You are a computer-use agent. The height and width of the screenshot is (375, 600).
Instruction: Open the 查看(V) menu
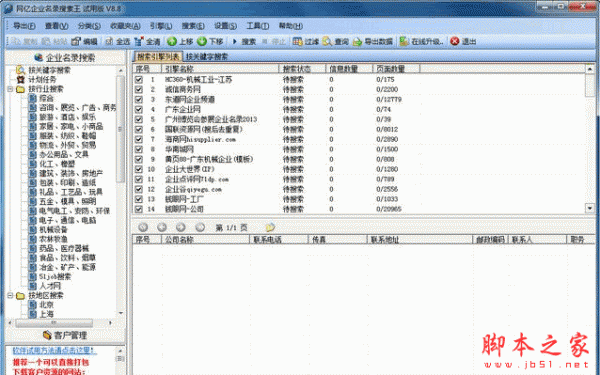pyautogui.click(x=57, y=26)
